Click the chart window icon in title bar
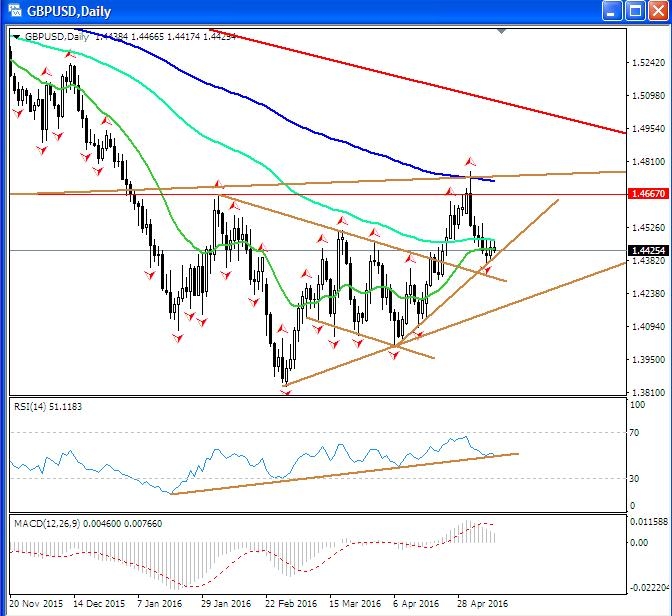The width and height of the screenshot is (672, 616). [x=12, y=12]
